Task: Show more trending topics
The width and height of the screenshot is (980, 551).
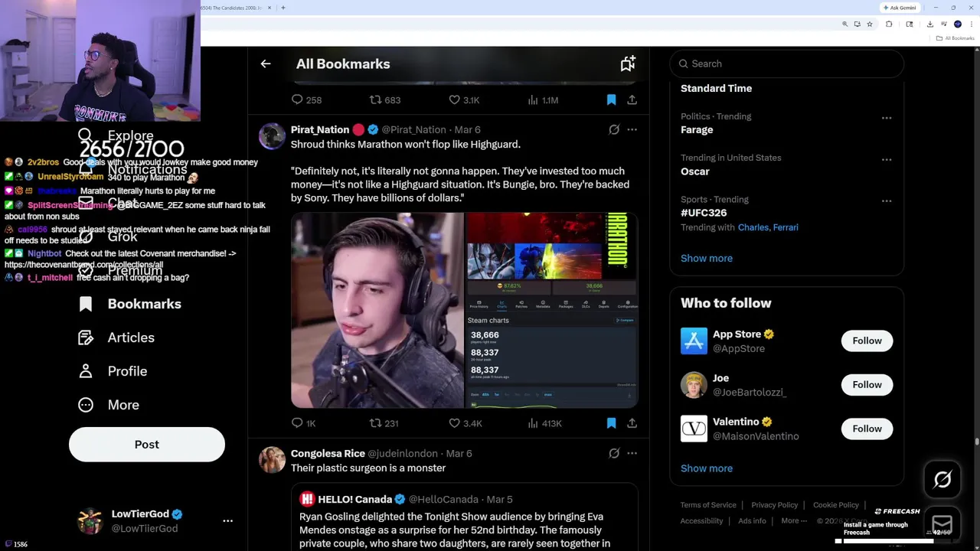Action: click(707, 259)
